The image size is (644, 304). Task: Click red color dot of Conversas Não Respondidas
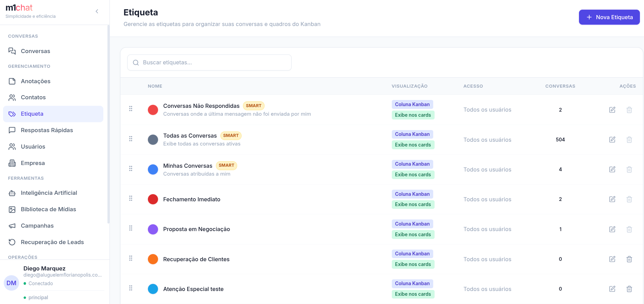click(153, 110)
